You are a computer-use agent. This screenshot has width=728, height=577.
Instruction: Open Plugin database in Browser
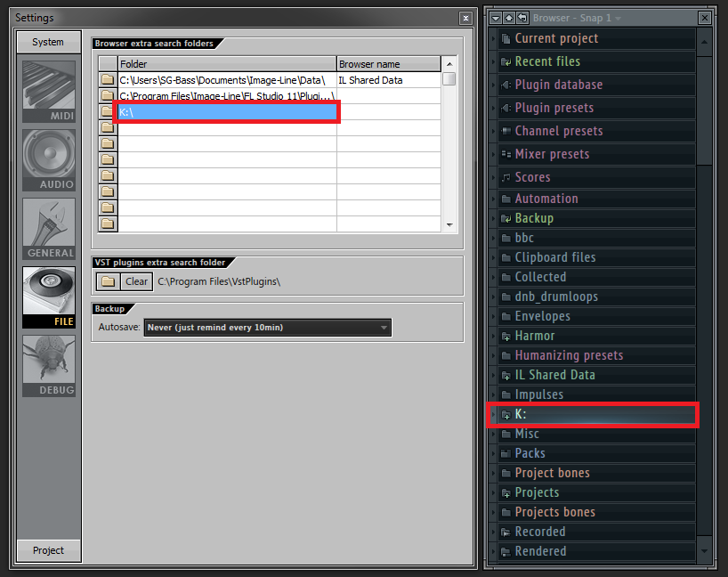(x=596, y=85)
